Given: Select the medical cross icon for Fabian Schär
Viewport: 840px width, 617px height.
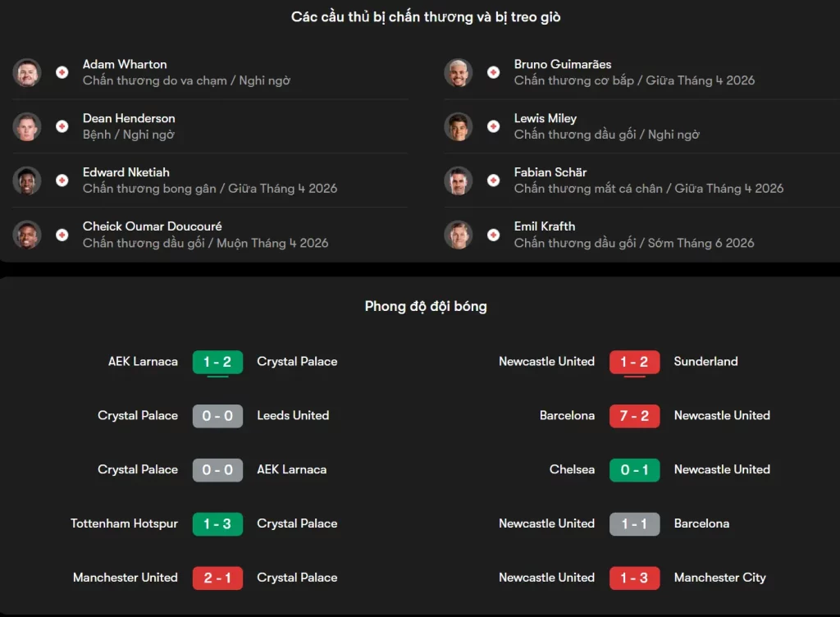Looking at the screenshot, I should pyautogui.click(x=493, y=181).
